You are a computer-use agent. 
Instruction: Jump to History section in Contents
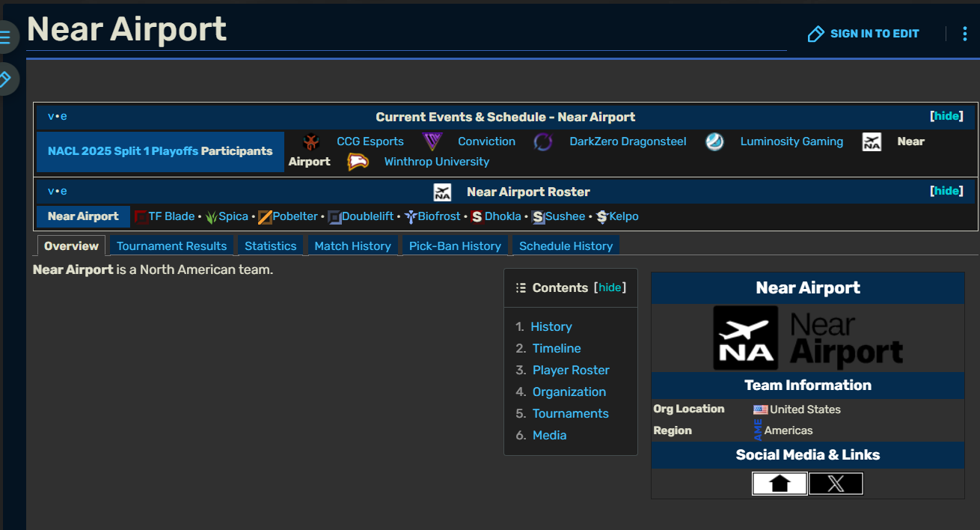point(551,327)
